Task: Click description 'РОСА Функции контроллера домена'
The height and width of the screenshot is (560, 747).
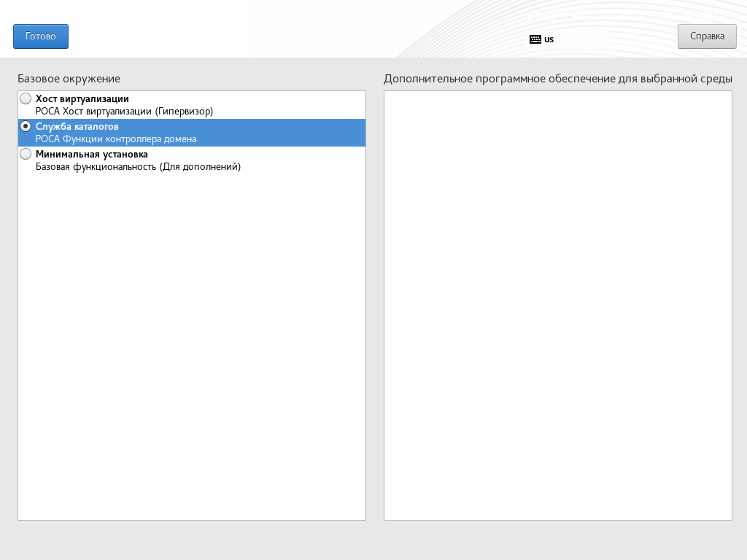Action: (x=116, y=139)
